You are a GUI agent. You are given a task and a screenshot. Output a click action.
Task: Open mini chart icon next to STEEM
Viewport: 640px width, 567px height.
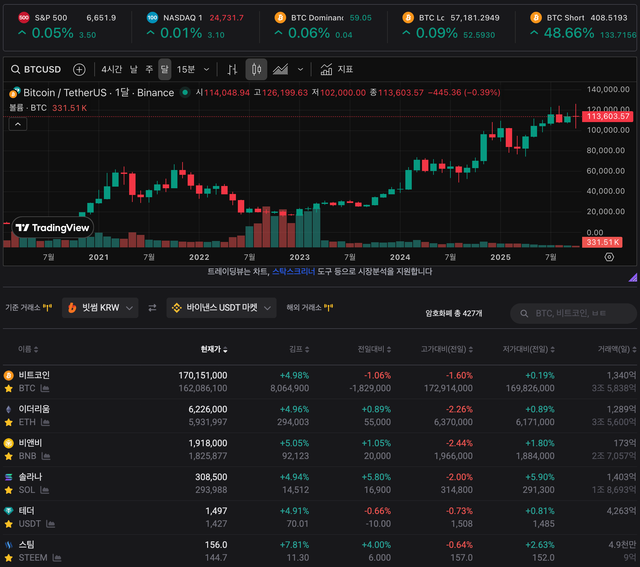click(57, 558)
